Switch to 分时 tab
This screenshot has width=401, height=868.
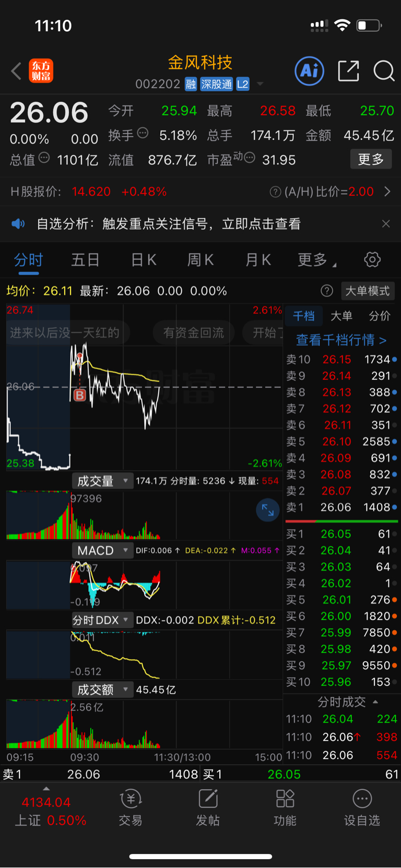point(28,260)
